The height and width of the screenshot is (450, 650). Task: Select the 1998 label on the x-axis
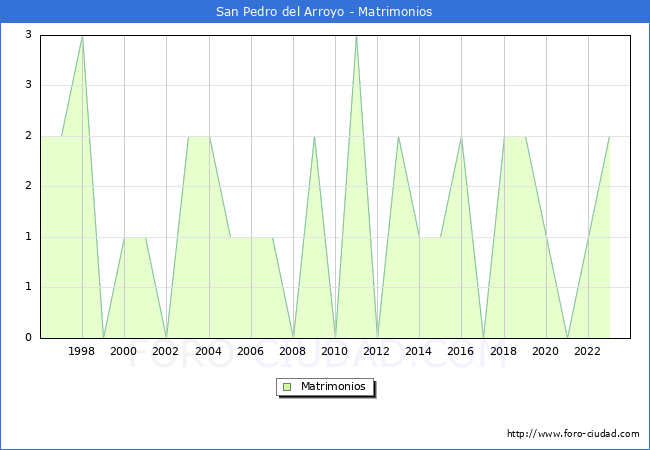82,351
